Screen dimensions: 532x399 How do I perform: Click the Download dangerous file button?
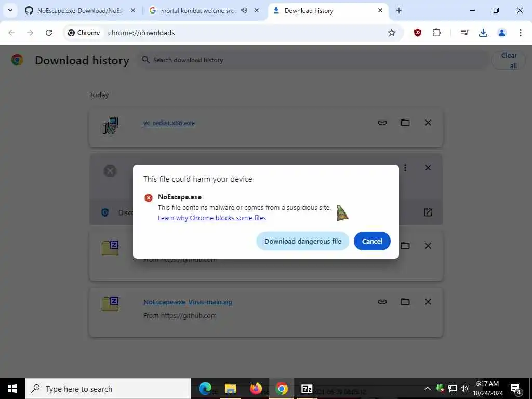(x=303, y=241)
